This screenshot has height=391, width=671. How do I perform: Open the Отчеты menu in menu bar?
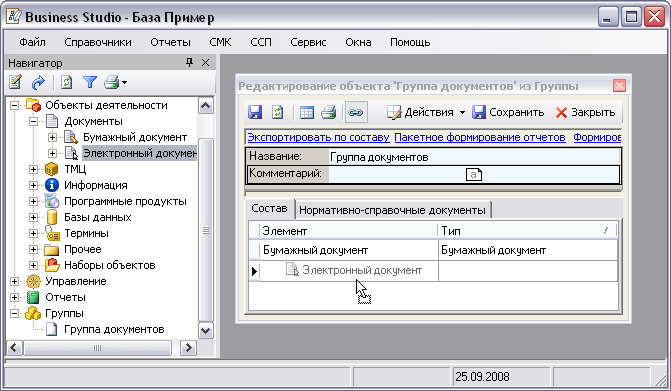(170, 42)
